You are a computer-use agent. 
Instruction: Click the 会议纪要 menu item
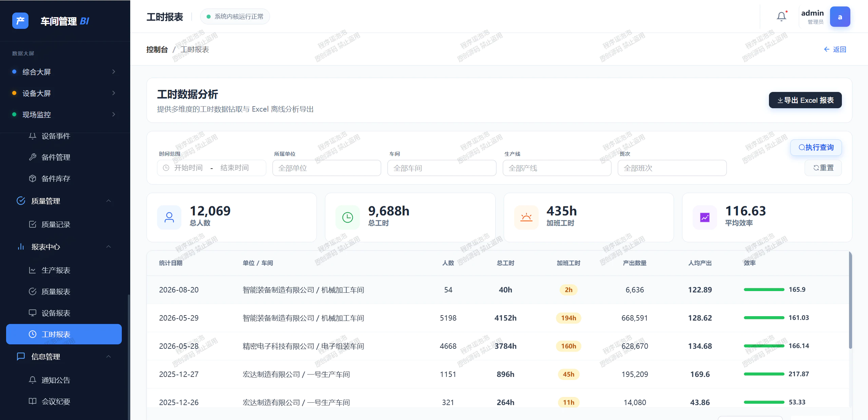pos(64,401)
